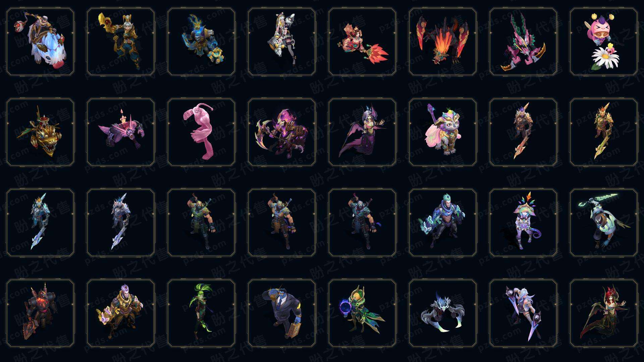Select the blue-suited man with briefcase
The image size is (644, 362).
pyautogui.click(x=282, y=313)
